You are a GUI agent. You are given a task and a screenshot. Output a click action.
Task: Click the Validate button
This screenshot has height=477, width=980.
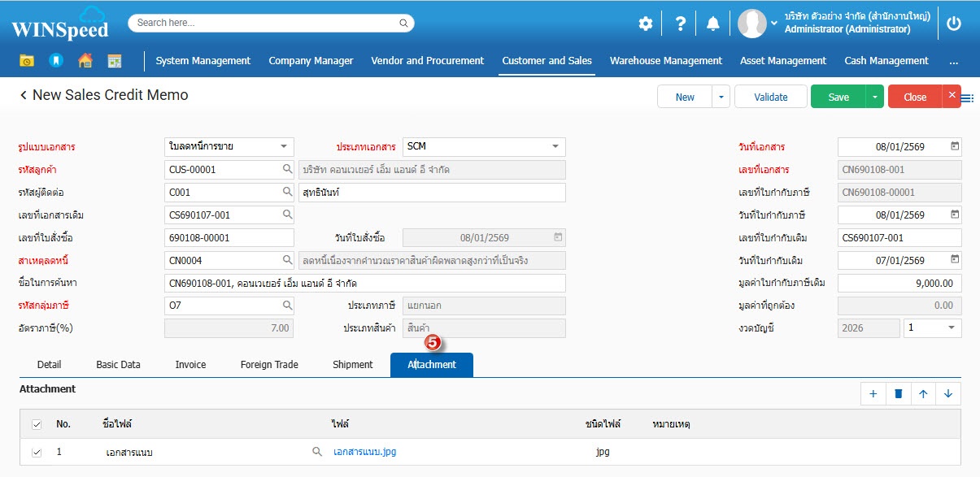(770, 97)
